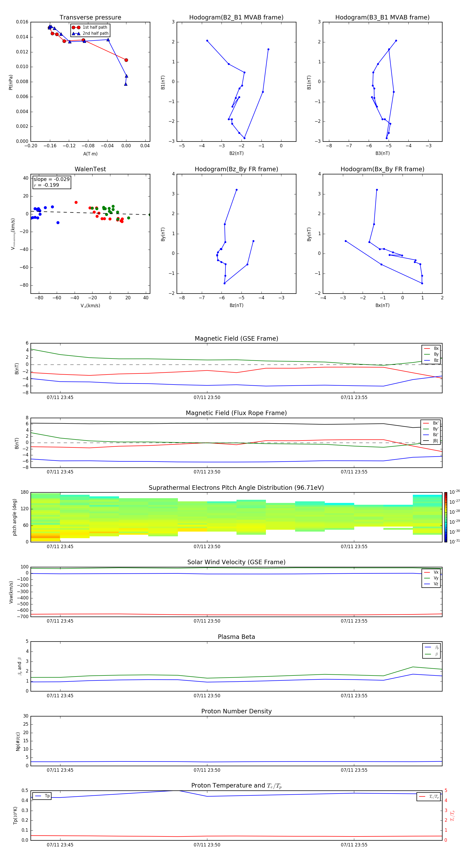Click the blue point near -10 km/s in WalenTest
This screenshot has width=473, height=868.
pyautogui.click(x=58, y=223)
